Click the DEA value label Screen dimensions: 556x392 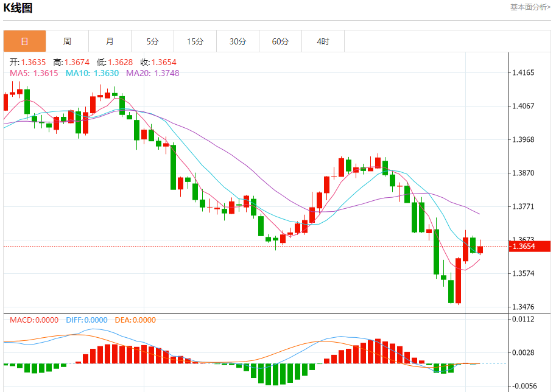135,320
